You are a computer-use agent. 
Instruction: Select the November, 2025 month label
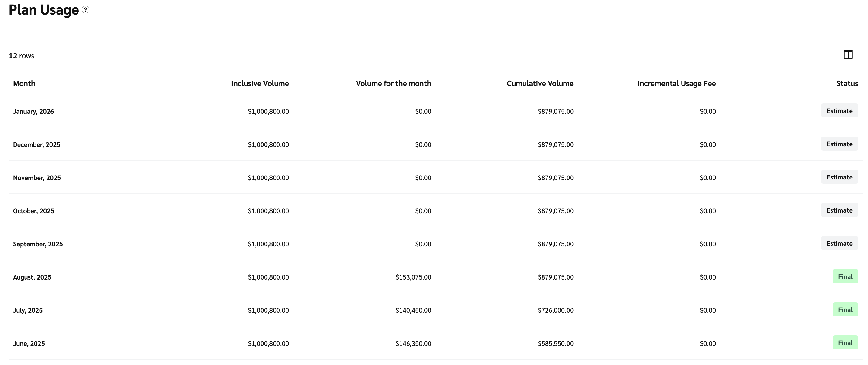pyautogui.click(x=37, y=178)
